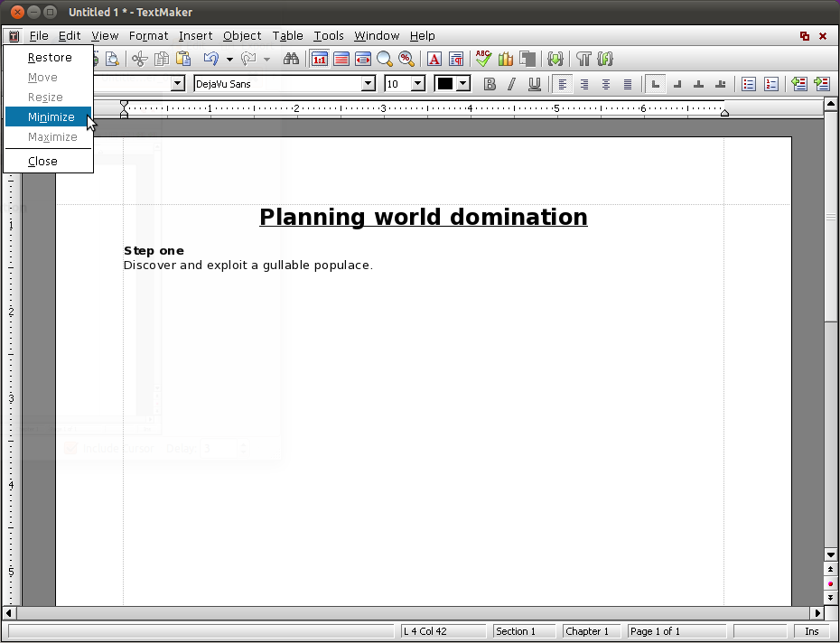840x643 pixels.
Task: Click the magnifying glass zoom icon
Action: point(385,60)
